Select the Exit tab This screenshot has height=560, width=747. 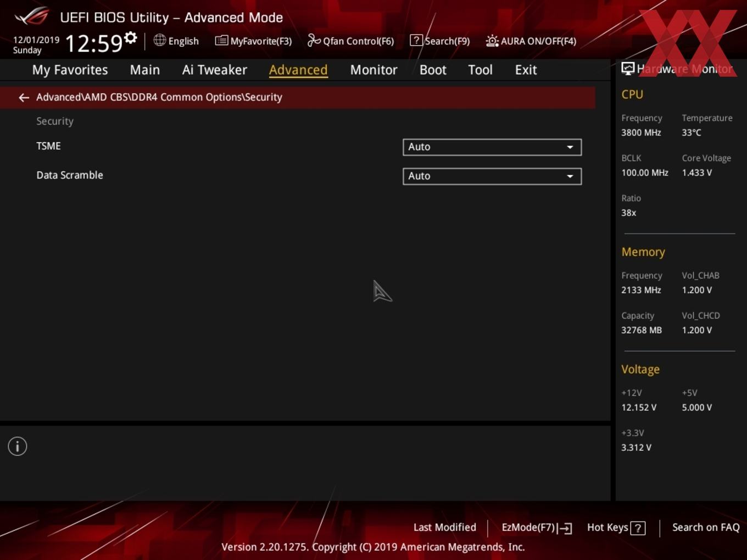pos(526,70)
